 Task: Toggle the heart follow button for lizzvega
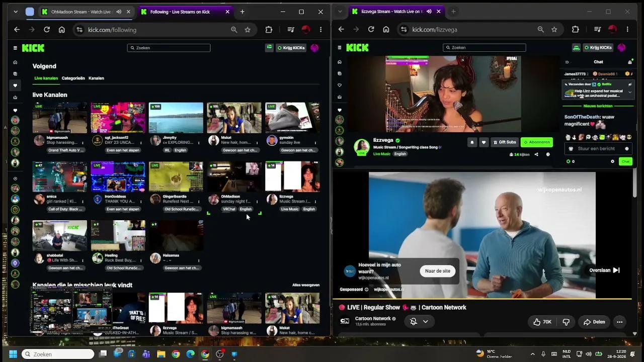tap(484, 142)
